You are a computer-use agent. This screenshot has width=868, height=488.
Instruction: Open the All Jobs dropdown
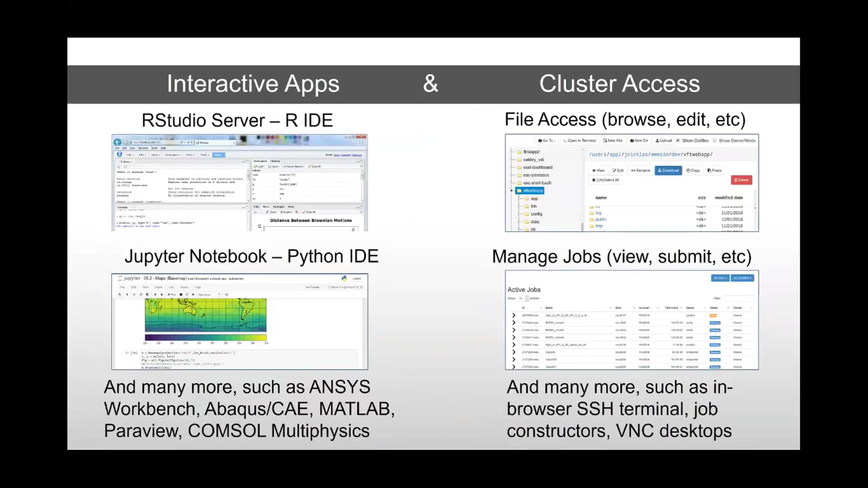[720, 278]
